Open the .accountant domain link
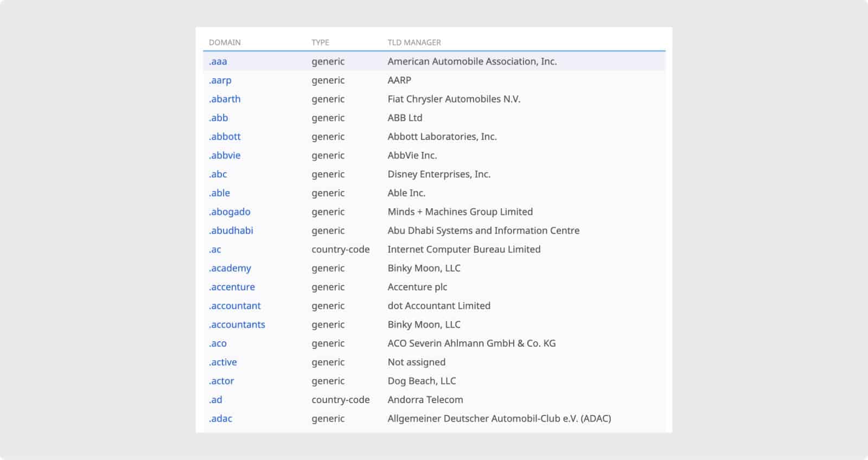This screenshot has width=868, height=460. 235,306
